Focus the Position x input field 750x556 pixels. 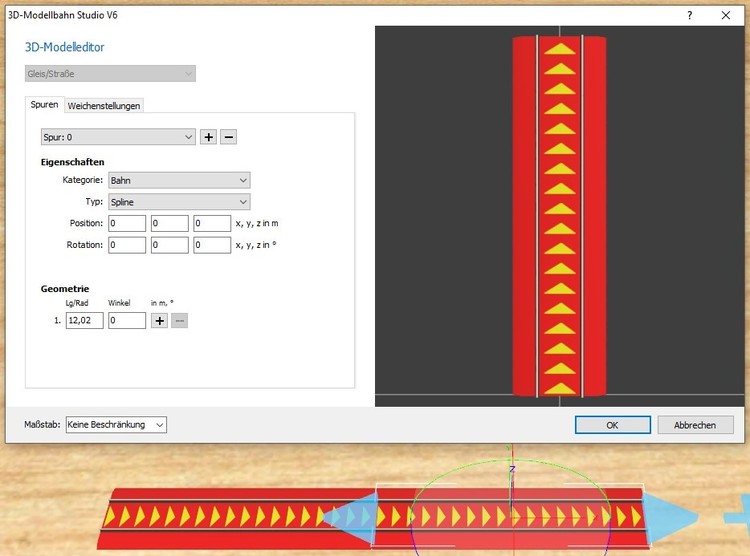[127, 223]
